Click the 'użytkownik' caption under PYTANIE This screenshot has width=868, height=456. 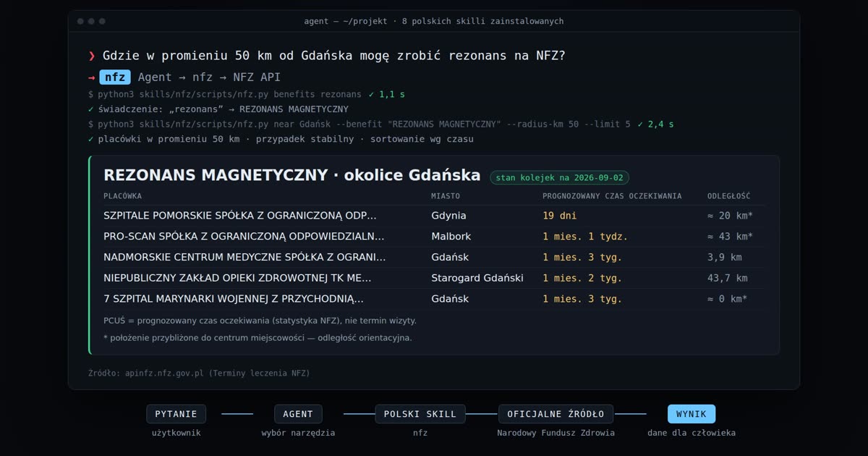pos(176,433)
